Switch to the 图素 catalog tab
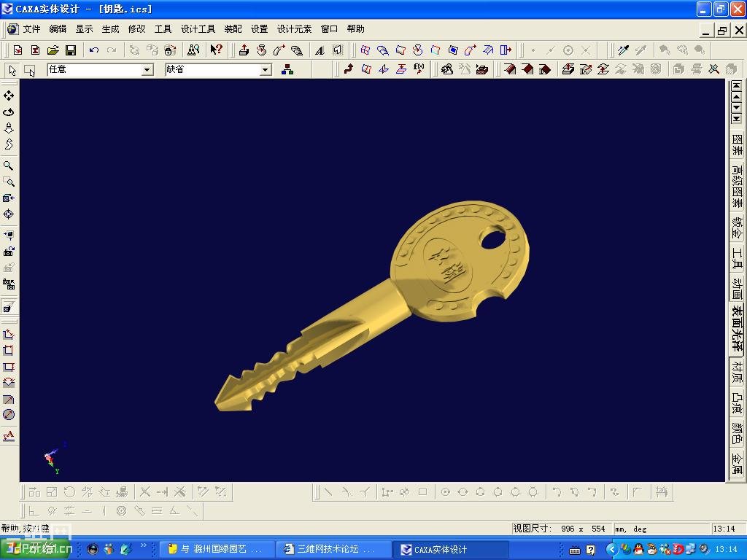 tap(737, 145)
